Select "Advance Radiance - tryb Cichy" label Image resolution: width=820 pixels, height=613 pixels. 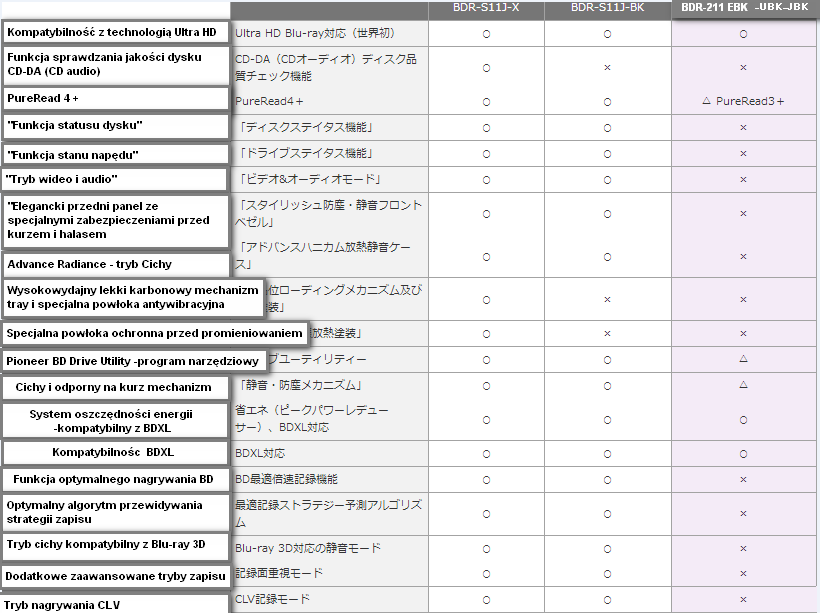116,264
